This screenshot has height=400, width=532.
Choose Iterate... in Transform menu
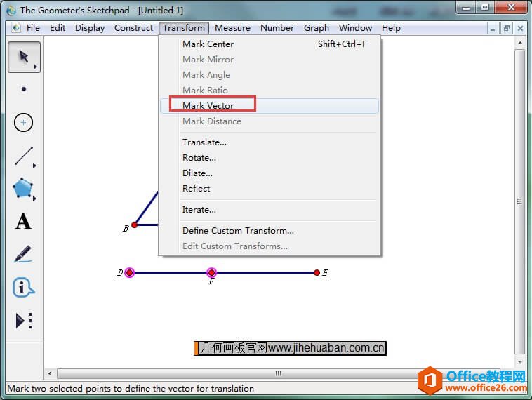[270, 210]
